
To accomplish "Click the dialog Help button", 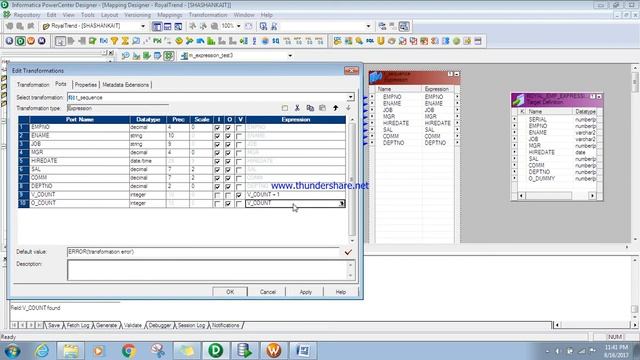I will point(341,292).
